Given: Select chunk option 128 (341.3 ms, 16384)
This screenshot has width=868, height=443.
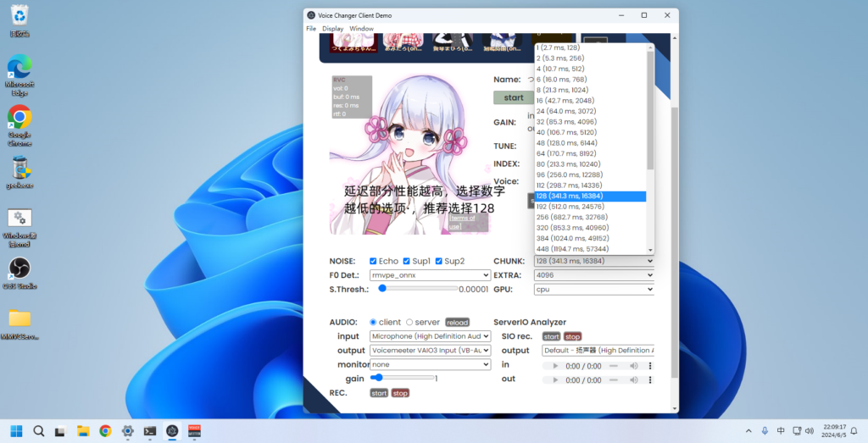Looking at the screenshot, I should click(x=590, y=196).
